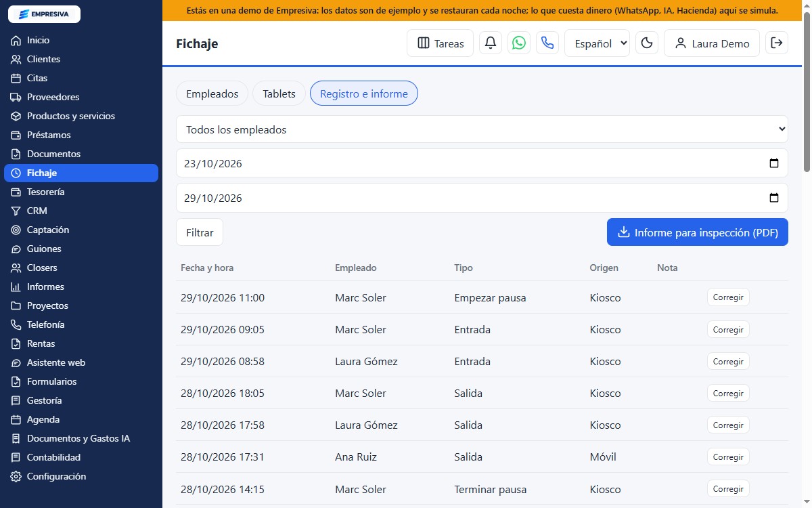Open WhatsApp icon in top bar
Viewport: 812px width, 508px height.
click(x=519, y=43)
